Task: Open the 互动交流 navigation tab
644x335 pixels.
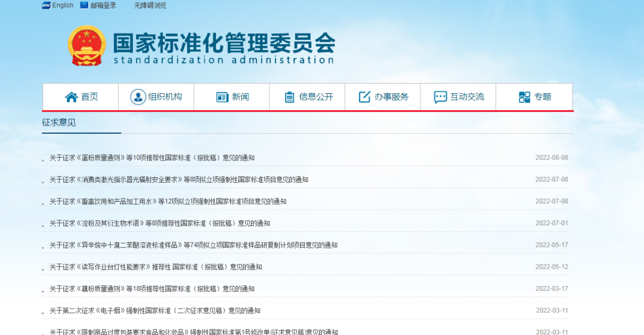Action: (x=459, y=97)
